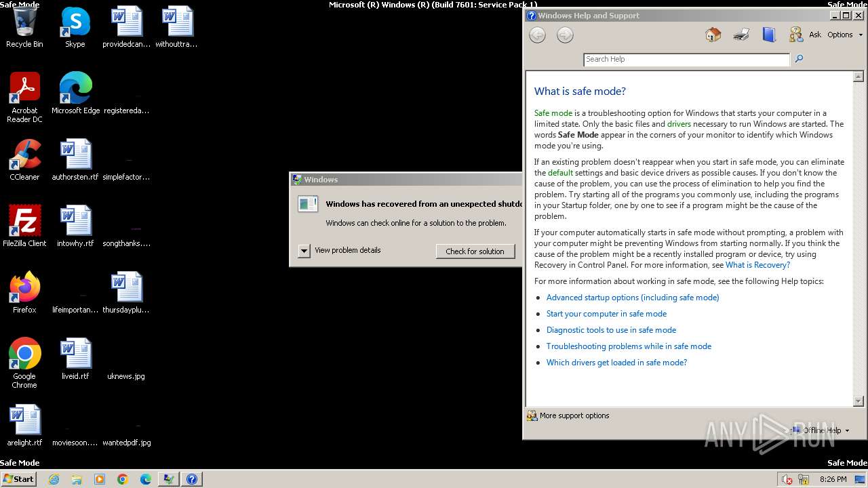Open Help home page icon

pos(713,35)
